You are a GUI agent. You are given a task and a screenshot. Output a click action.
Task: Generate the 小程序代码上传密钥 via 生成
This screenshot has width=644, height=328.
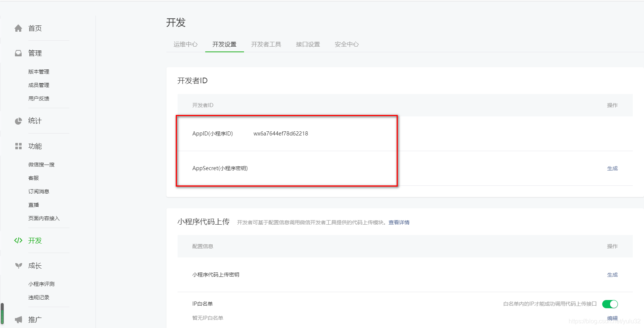point(612,275)
